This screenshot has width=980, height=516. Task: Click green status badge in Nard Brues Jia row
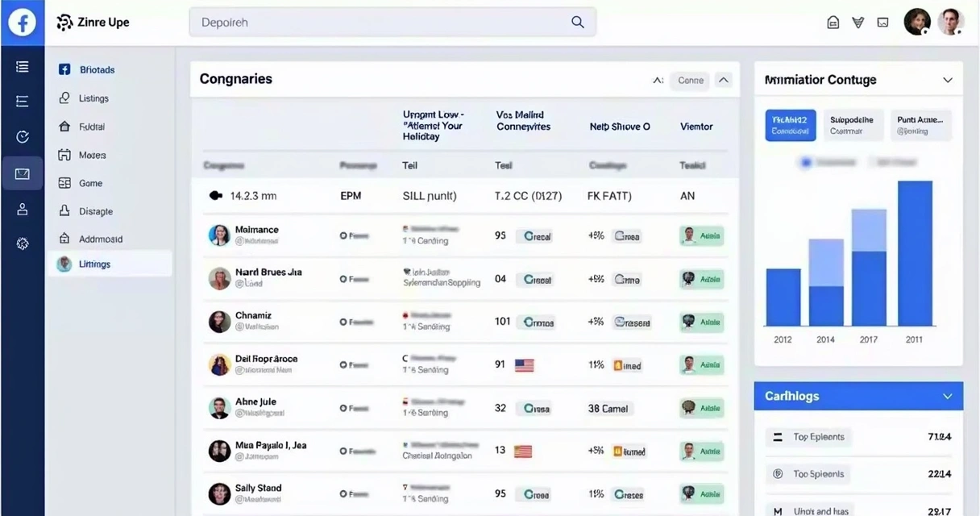[x=701, y=279]
